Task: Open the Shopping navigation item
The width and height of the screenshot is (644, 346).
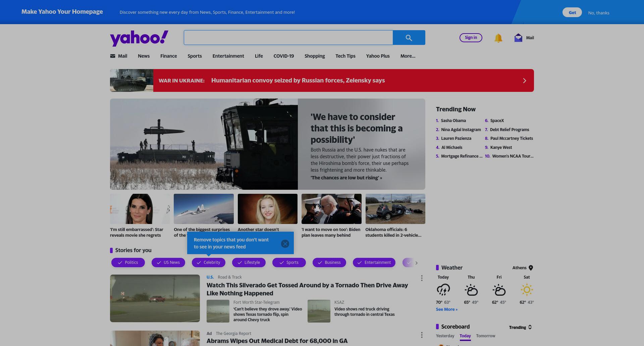Action: click(315, 56)
